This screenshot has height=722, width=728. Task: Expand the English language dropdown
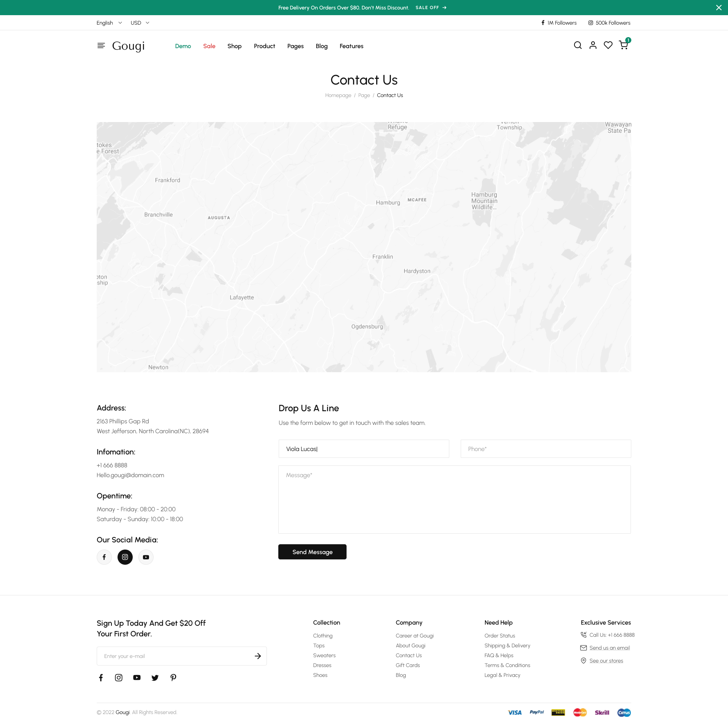[109, 23]
